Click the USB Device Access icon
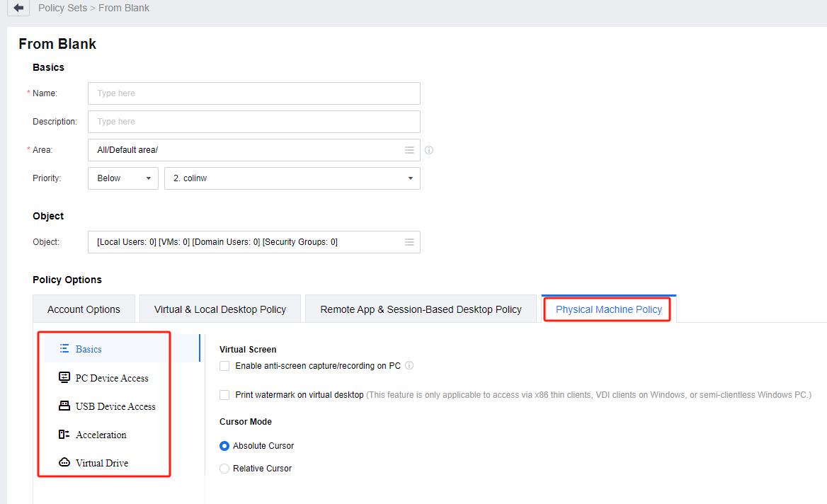This screenshot has height=504, width=827. pyautogui.click(x=64, y=406)
